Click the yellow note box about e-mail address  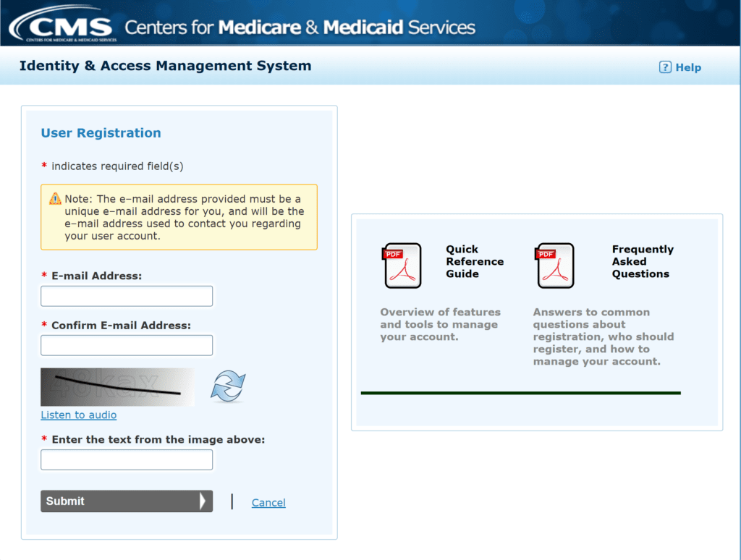178,217
